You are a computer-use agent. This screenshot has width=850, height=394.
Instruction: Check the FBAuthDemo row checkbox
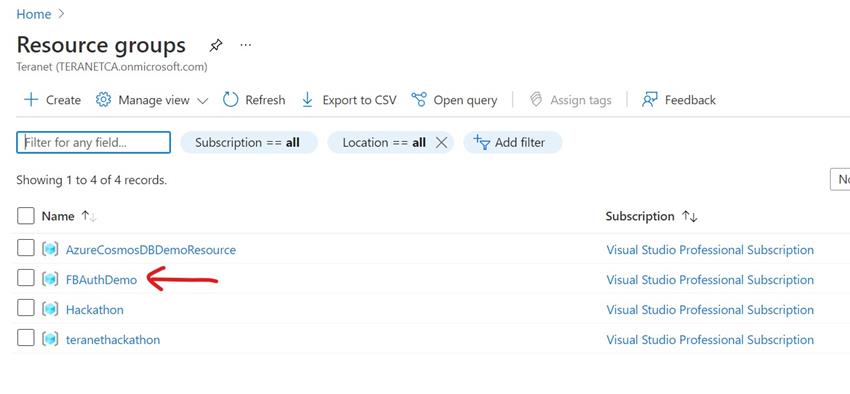[x=25, y=278]
